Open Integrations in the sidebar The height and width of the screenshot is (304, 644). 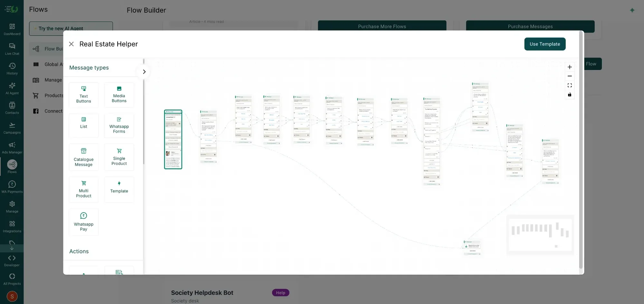coord(12,226)
